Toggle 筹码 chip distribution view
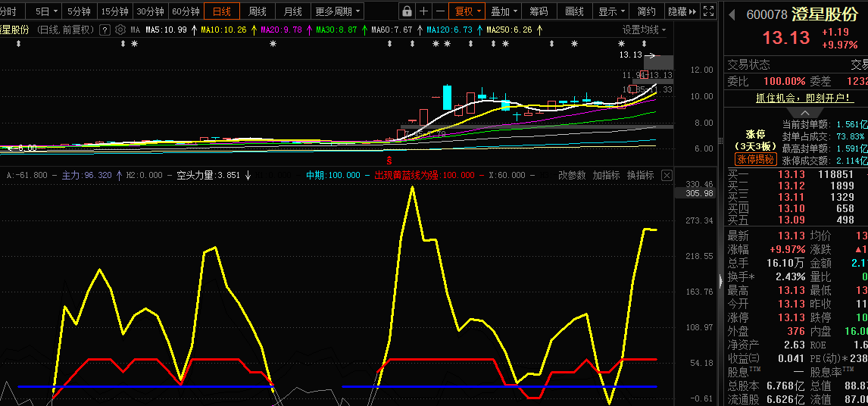 click(x=539, y=11)
